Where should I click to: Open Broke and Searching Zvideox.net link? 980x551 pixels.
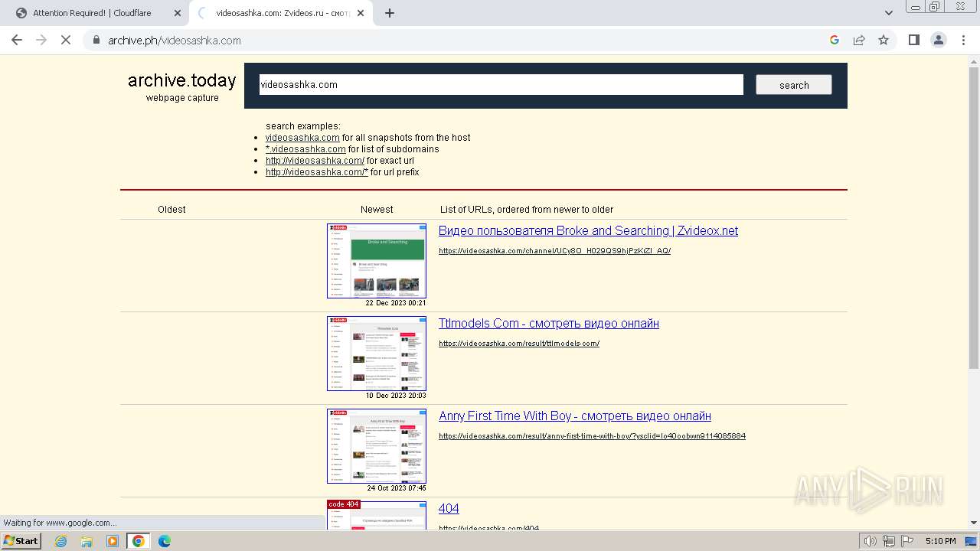588,231
